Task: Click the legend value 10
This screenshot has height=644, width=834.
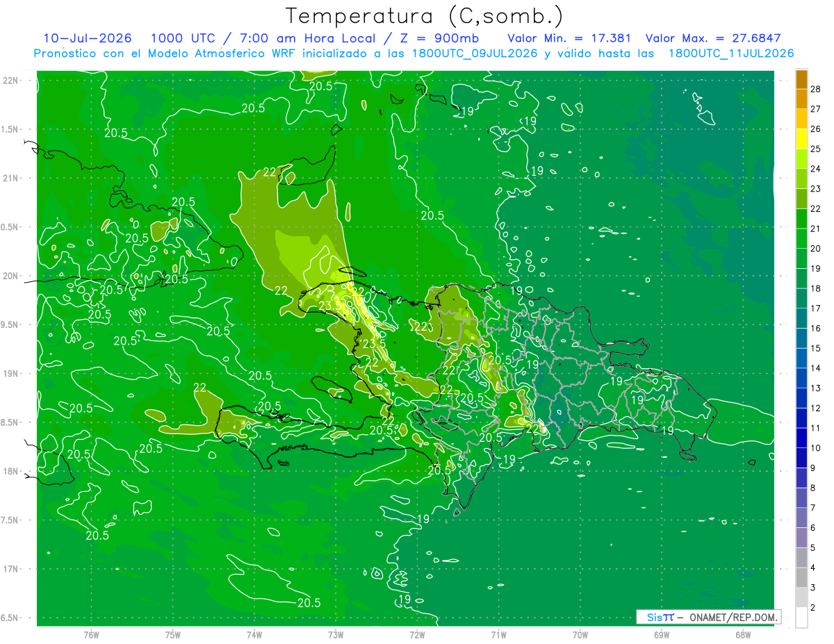Action: click(x=816, y=448)
